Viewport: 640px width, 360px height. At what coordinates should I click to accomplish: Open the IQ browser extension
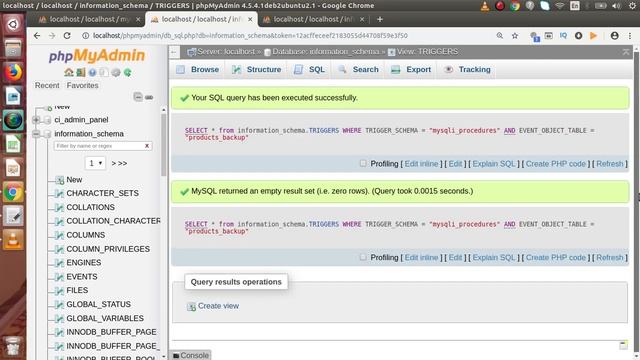pyautogui.click(x=563, y=36)
